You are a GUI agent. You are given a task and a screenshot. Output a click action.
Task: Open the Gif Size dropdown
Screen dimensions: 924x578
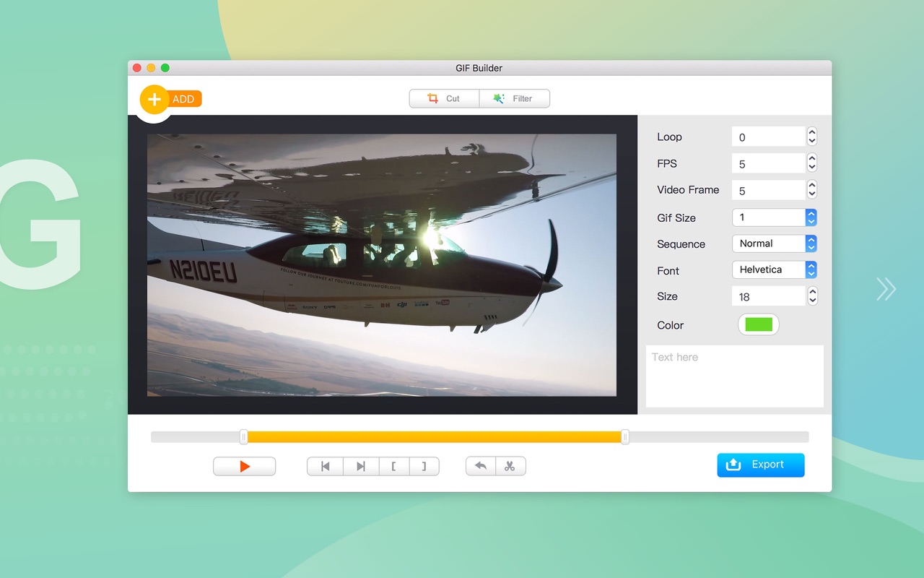[x=774, y=217]
